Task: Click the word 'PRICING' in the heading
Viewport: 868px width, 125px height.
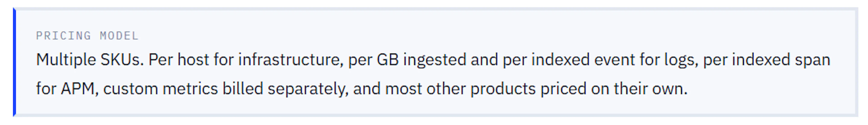Action: pyautogui.click(x=63, y=36)
